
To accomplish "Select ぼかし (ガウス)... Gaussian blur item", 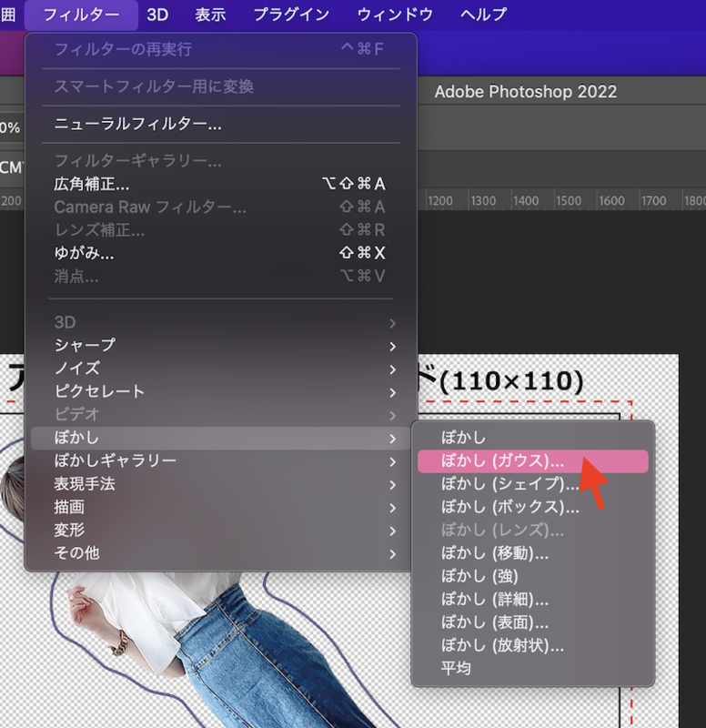I will click(x=502, y=460).
